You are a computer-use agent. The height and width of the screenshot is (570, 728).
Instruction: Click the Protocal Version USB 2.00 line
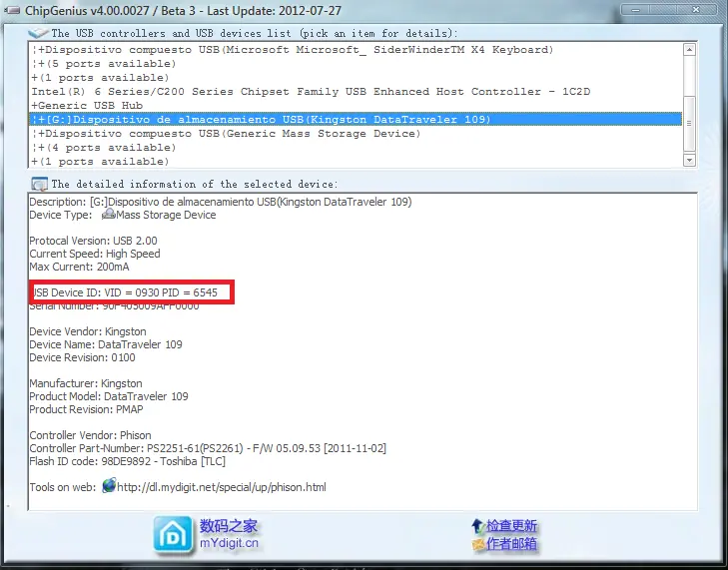93,241
